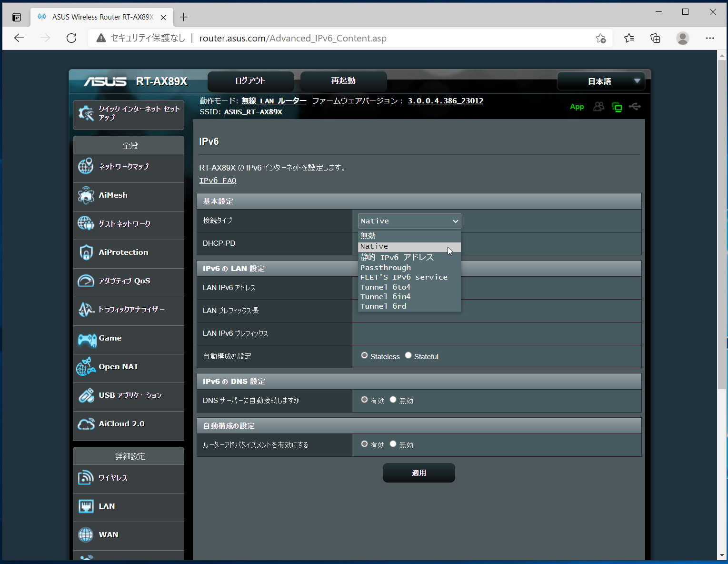The image size is (728, 564).
Task: Choose Tunnel 6rd option
Action: pyautogui.click(x=409, y=306)
